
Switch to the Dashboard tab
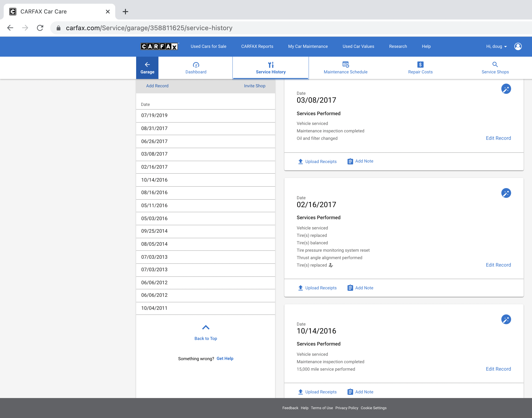coord(196,68)
